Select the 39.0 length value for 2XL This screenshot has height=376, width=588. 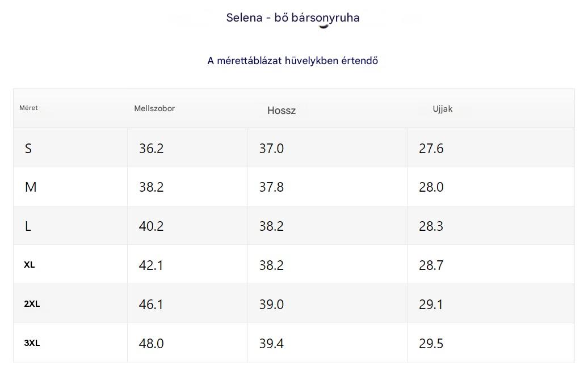click(271, 305)
